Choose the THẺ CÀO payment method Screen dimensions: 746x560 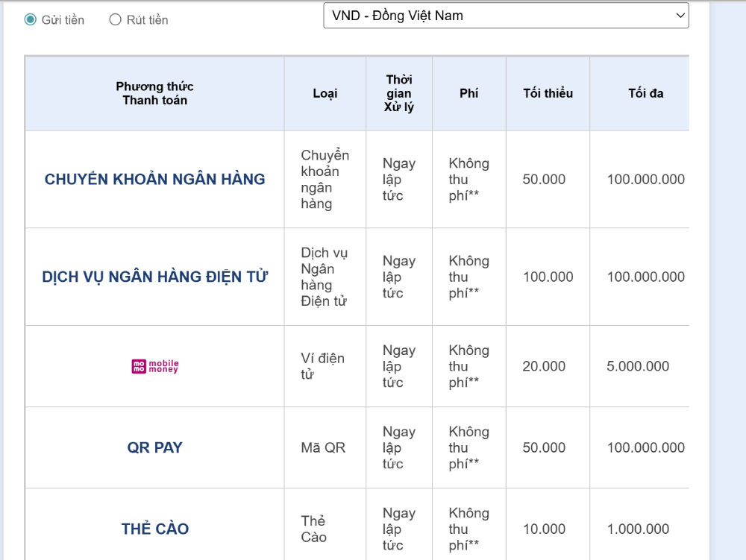click(x=155, y=529)
